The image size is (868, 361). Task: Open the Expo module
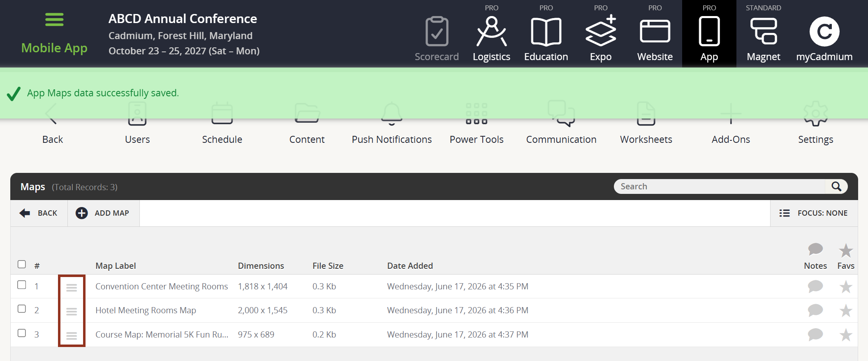click(x=601, y=39)
